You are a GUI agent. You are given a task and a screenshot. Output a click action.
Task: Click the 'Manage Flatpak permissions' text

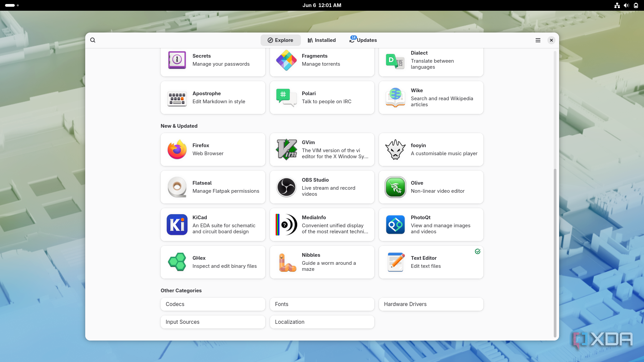[x=226, y=191]
